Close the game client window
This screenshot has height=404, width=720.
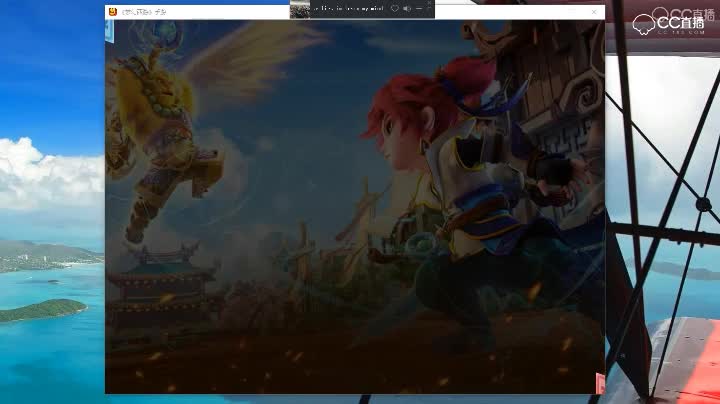(x=594, y=12)
